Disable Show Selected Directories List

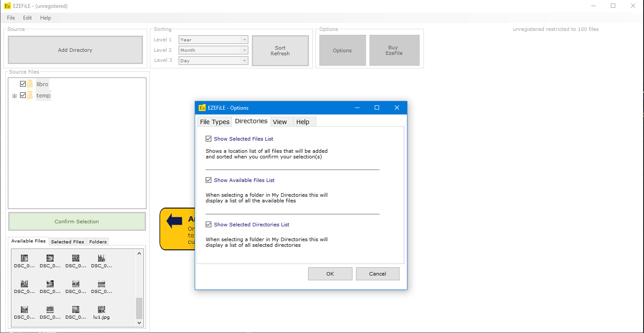(209, 225)
